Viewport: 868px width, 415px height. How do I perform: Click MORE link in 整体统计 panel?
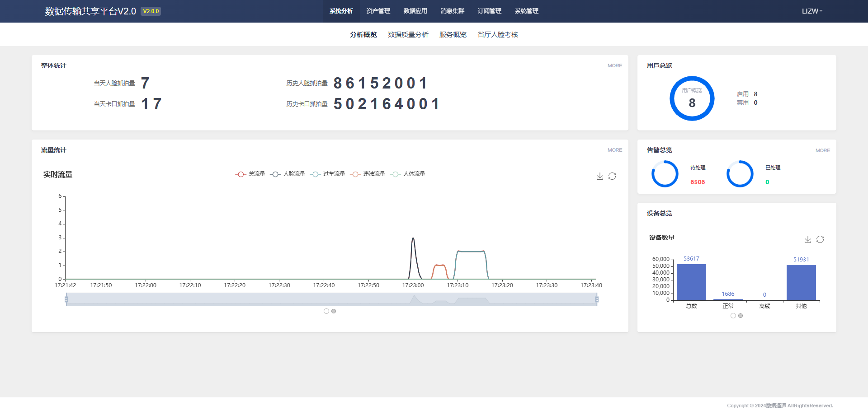pos(614,66)
